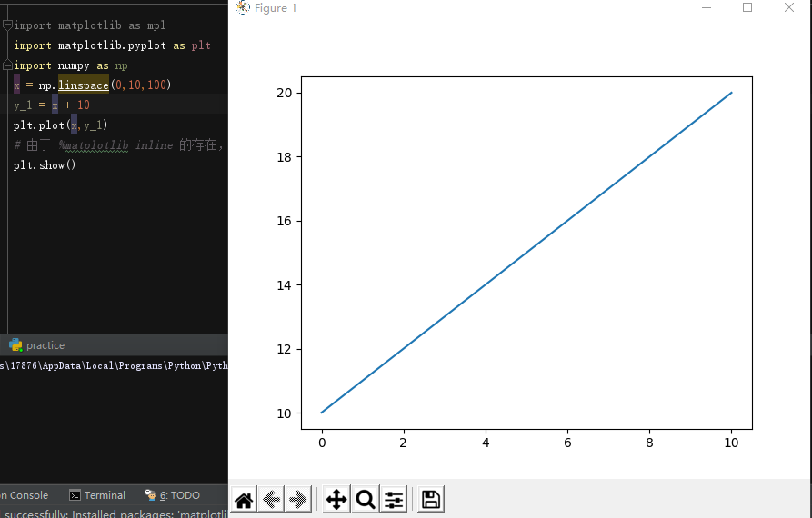Toggle the fold marker beside import numpy

coord(7,65)
